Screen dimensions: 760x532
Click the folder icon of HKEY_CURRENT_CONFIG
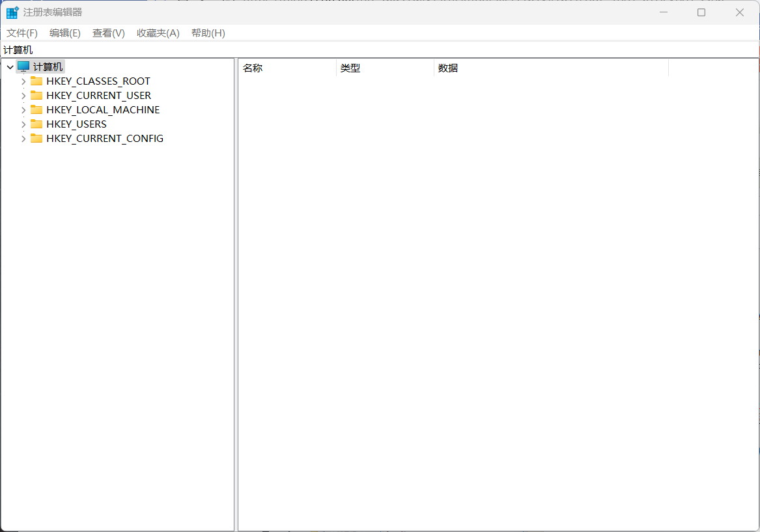tap(36, 138)
